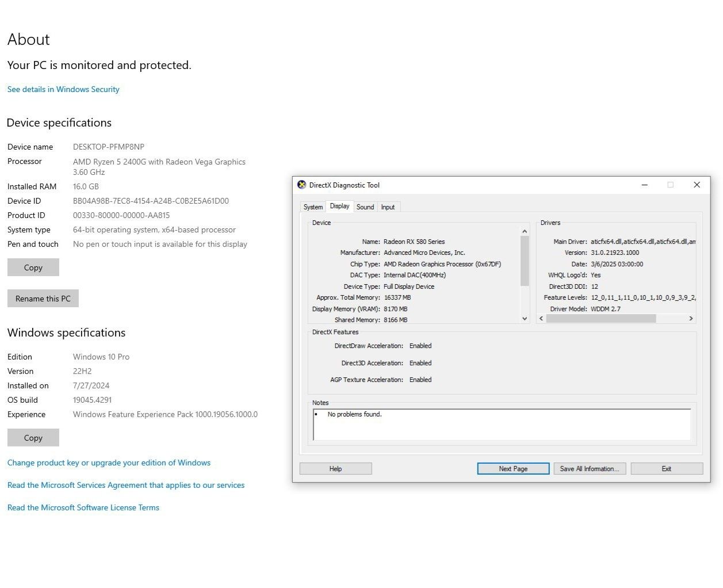Click the Direct3D DDI value 12
Viewport: 723px width, 588px height.
click(x=595, y=287)
